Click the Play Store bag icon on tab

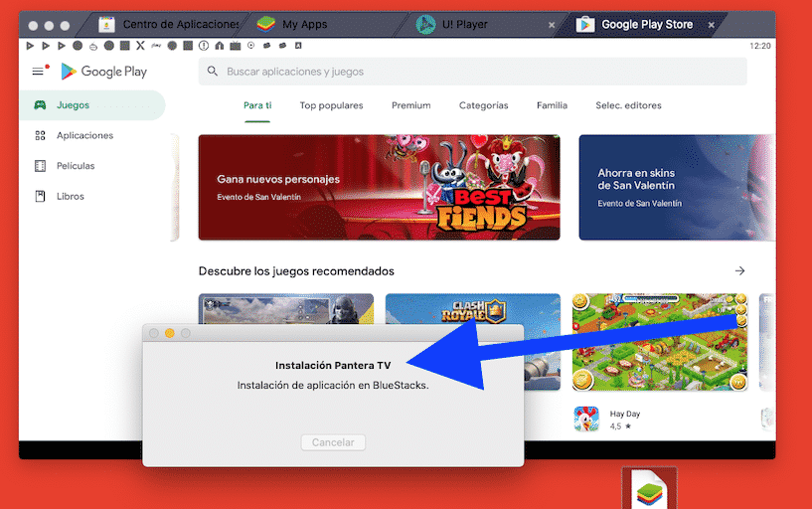[585, 24]
